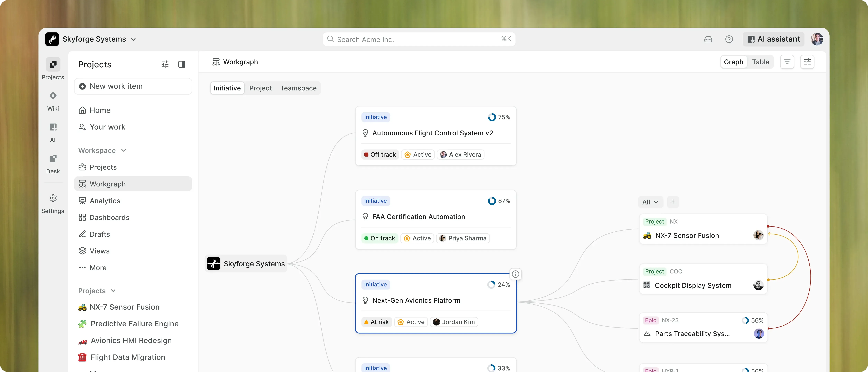Click the Skyforge Systems root node
Viewport: 868px width, 372px height.
click(x=246, y=263)
